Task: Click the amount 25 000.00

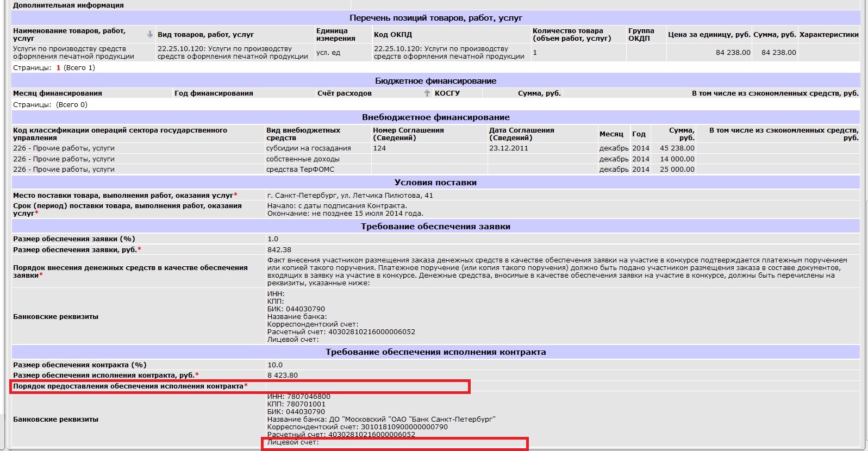Action: tap(677, 170)
